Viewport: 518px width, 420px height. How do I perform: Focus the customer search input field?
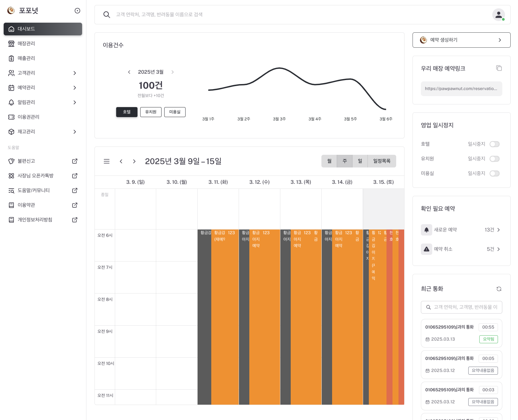(x=300, y=15)
